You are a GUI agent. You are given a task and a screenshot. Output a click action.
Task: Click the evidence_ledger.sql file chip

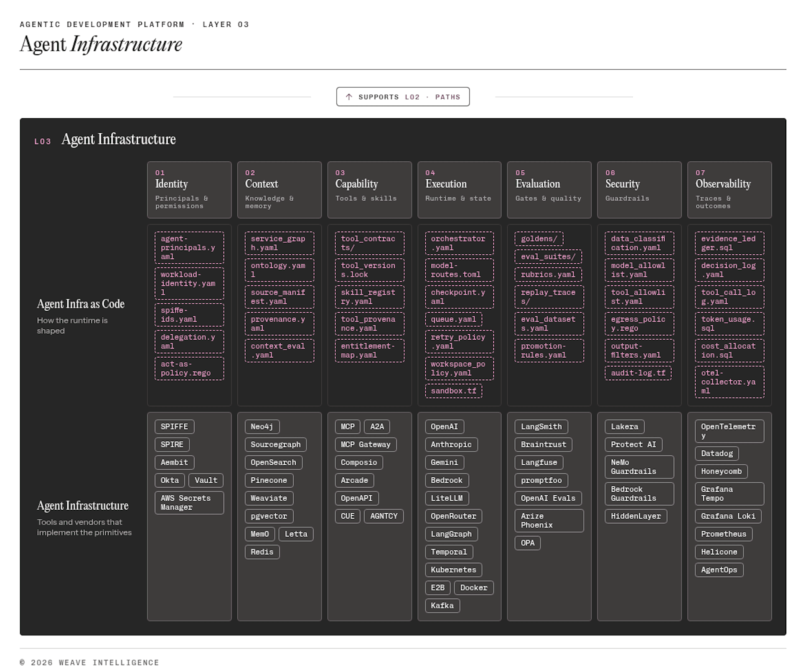pyautogui.click(x=729, y=243)
